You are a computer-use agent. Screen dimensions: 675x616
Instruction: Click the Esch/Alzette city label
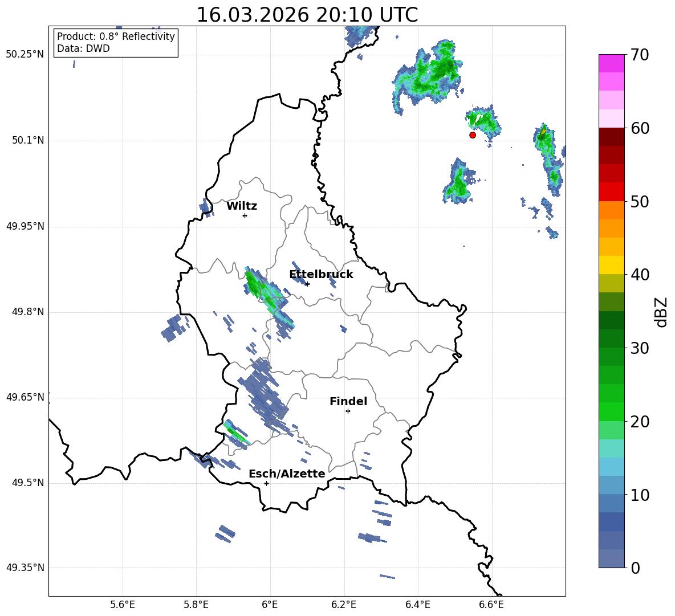(x=287, y=474)
